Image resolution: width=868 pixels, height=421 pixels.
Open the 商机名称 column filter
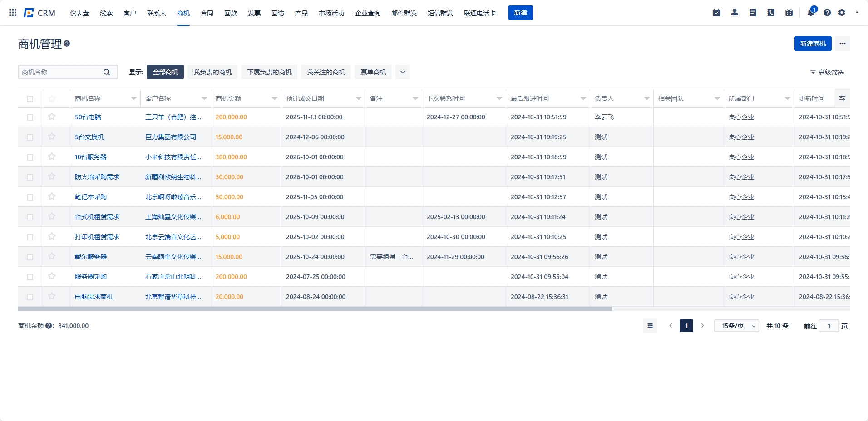coord(134,98)
